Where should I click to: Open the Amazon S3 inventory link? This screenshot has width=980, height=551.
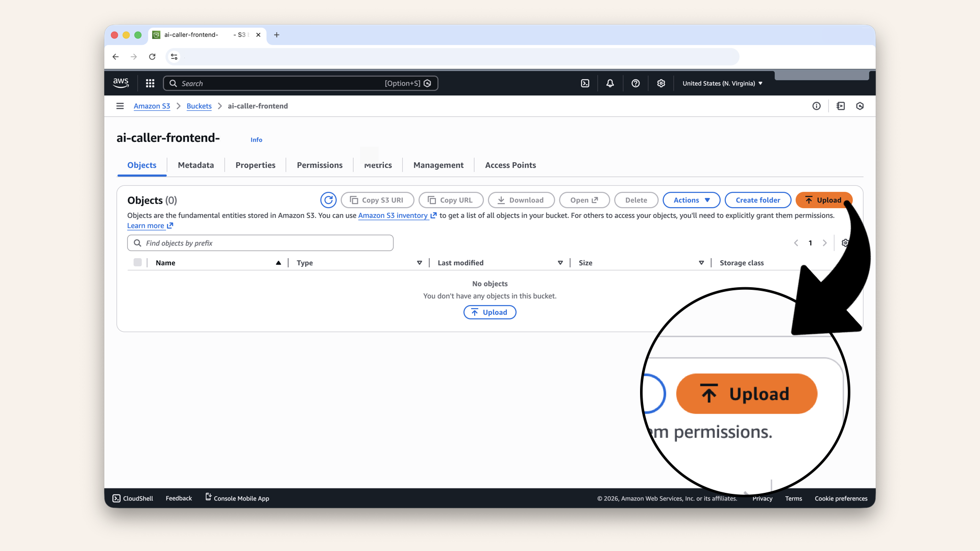click(x=393, y=215)
